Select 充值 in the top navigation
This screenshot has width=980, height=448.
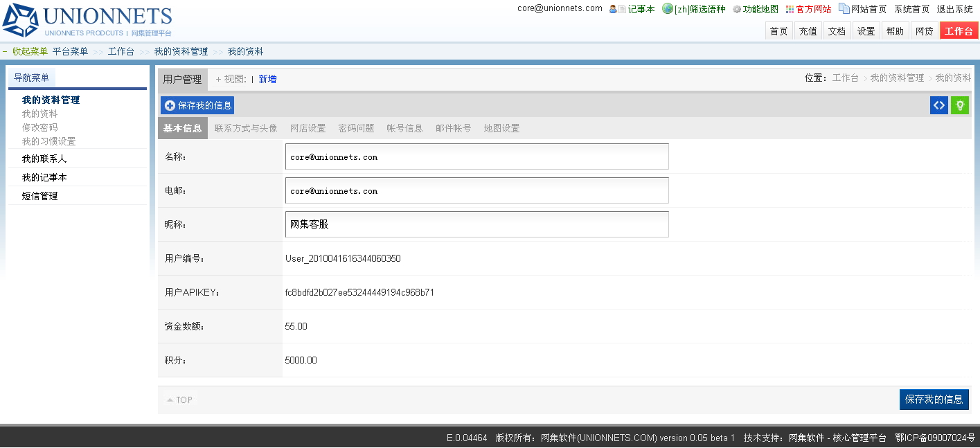808,31
